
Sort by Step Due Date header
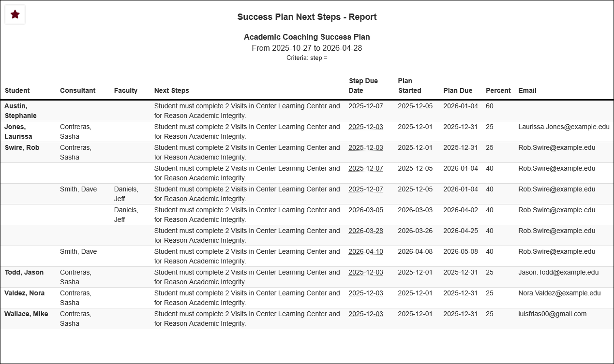pos(363,86)
